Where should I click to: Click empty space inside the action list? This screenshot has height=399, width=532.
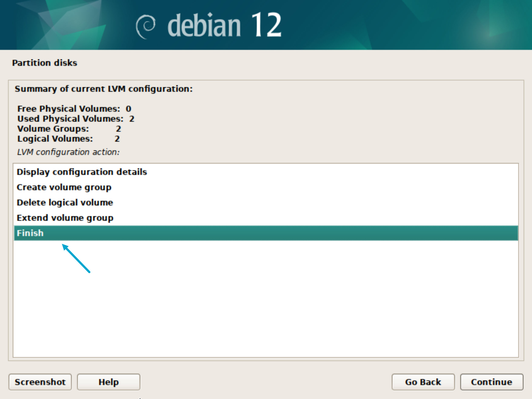click(x=265, y=300)
